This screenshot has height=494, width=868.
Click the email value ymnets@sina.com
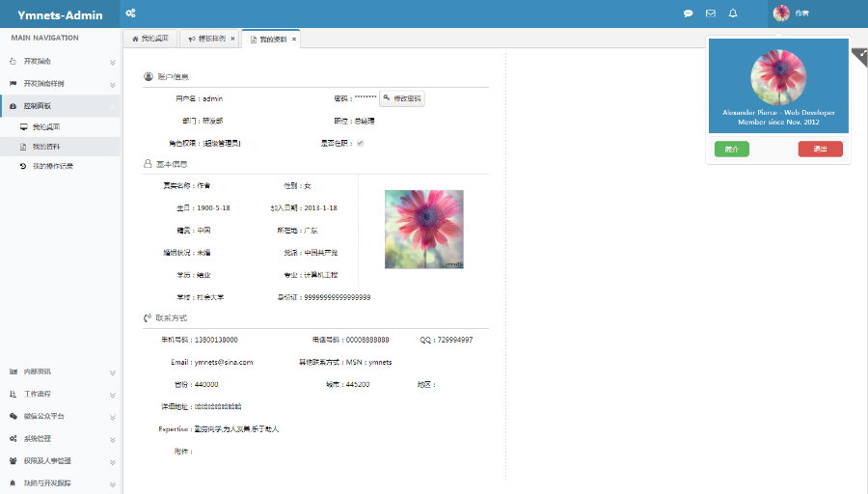[224, 362]
